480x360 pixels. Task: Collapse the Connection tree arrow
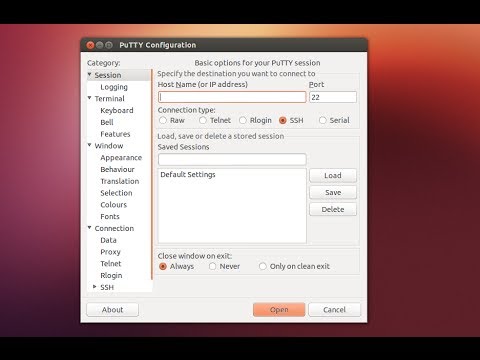(x=90, y=228)
